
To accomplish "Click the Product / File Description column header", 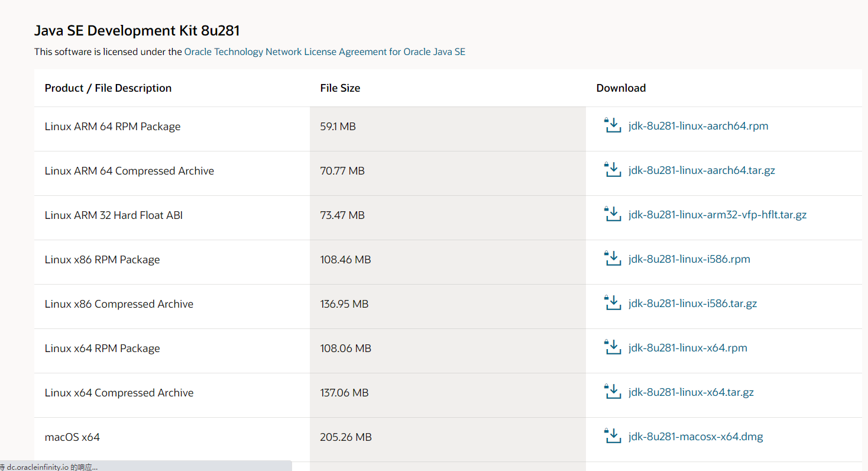I will [108, 88].
